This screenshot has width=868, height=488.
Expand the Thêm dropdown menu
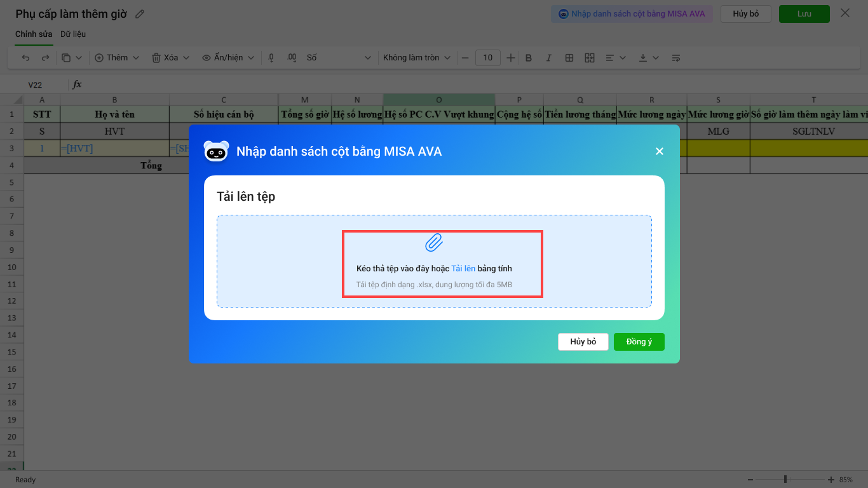(x=117, y=58)
